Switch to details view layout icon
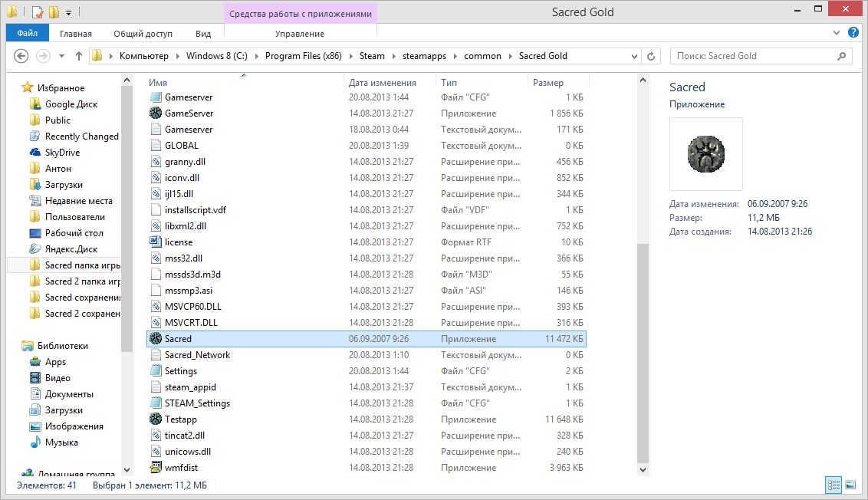The image size is (868, 500). [833, 485]
